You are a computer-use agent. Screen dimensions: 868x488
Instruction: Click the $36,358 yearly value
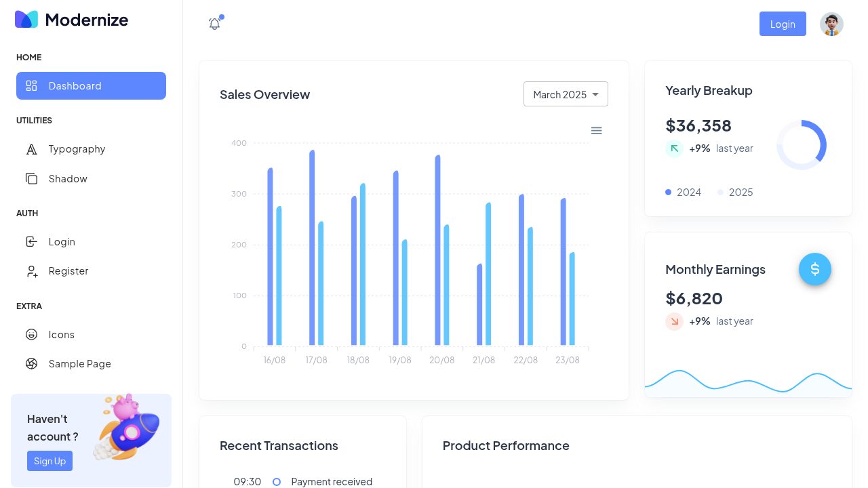(698, 125)
